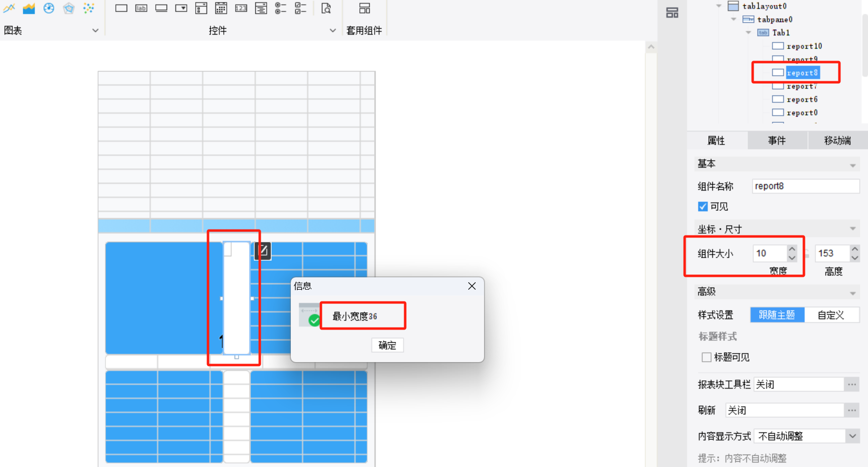Open the 内容显示方式 dropdown
The image size is (868, 467).
[x=853, y=436]
